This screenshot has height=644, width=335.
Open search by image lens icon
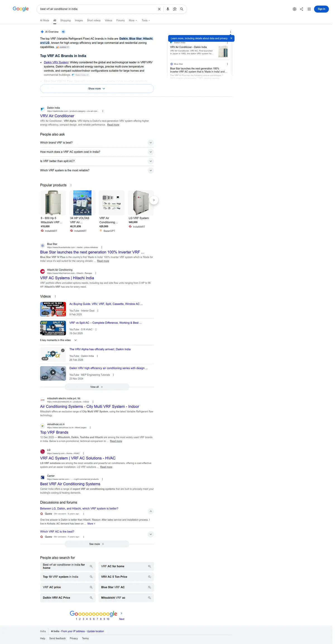(175, 9)
